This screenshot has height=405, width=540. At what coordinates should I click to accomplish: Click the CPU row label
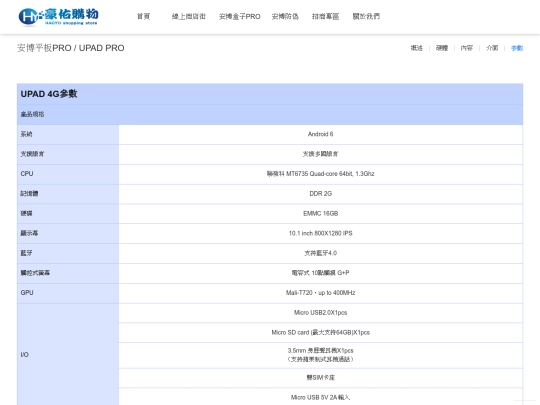(x=27, y=174)
